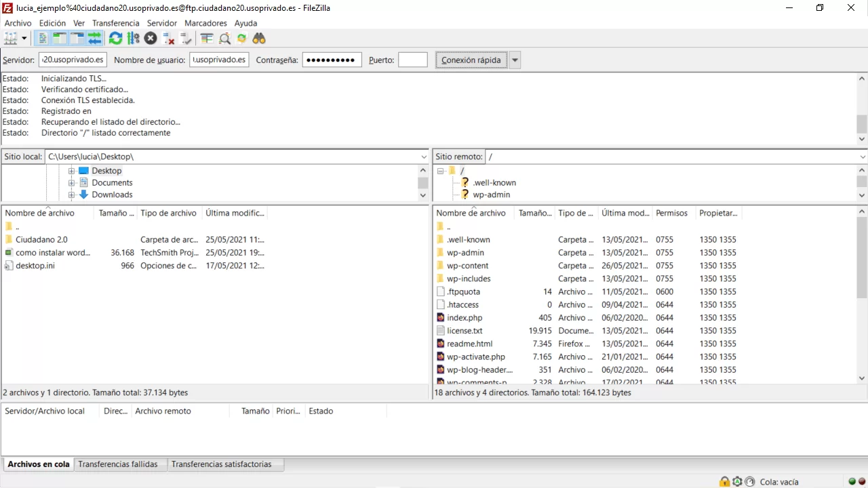This screenshot has height=488, width=868.
Task: Click the Puerto input field
Action: (x=413, y=60)
